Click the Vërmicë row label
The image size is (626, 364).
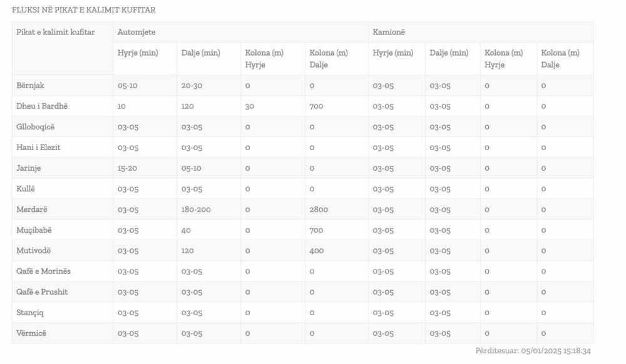coord(31,333)
